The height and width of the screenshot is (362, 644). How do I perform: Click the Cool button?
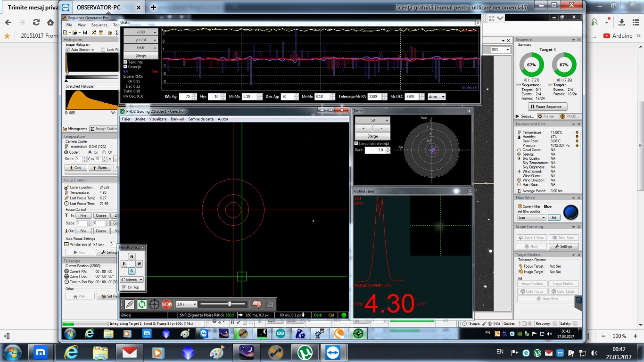[x=75, y=167]
